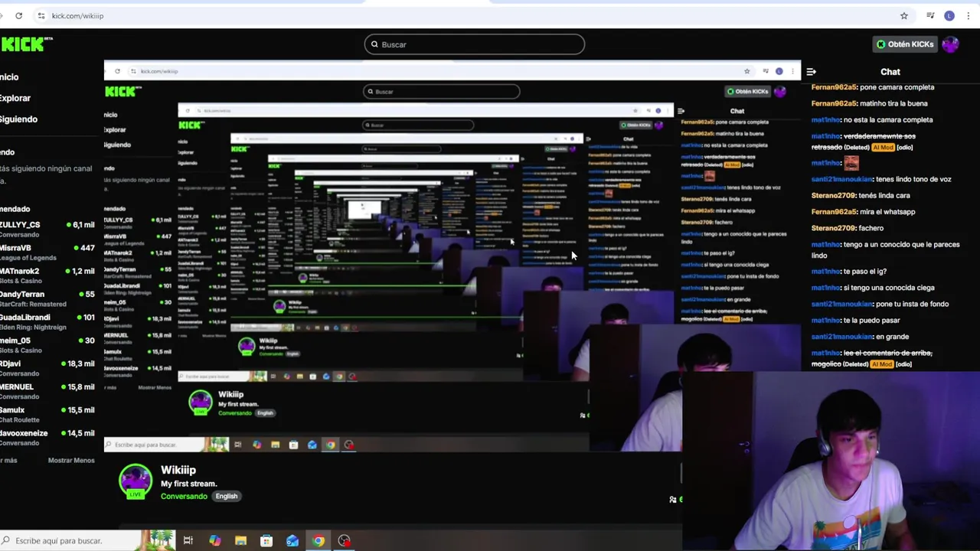Focus the Kick Buscar search box
This screenshot has width=980, height=551.
coord(475,44)
